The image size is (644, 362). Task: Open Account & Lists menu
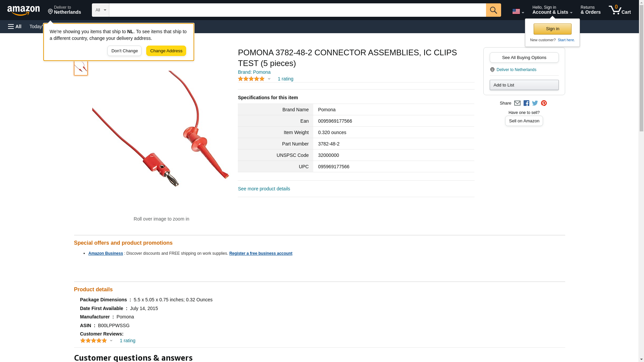552,10
